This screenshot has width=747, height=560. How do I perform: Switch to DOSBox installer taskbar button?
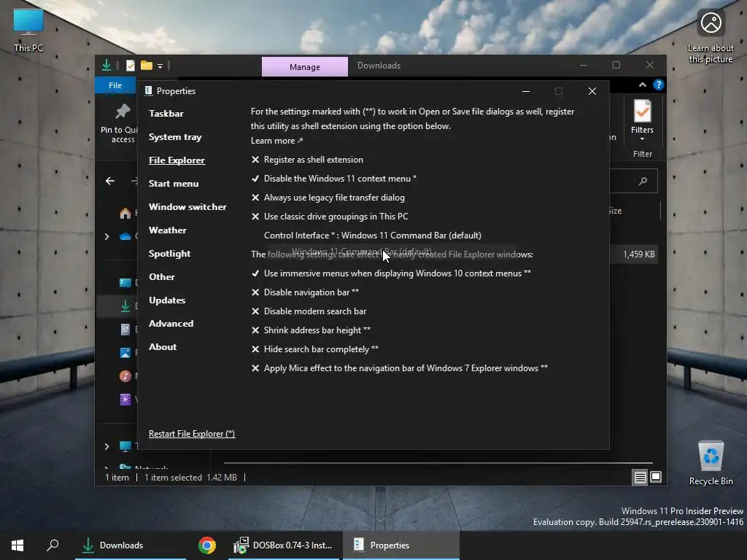(x=284, y=545)
